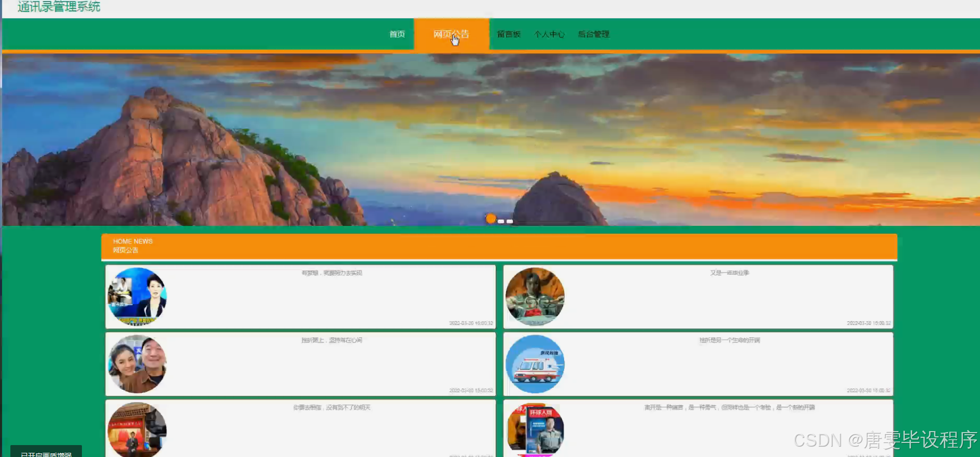Click the 已开启画质增强 overlay button
The height and width of the screenshot is (457, 980).
coord(46,452)
